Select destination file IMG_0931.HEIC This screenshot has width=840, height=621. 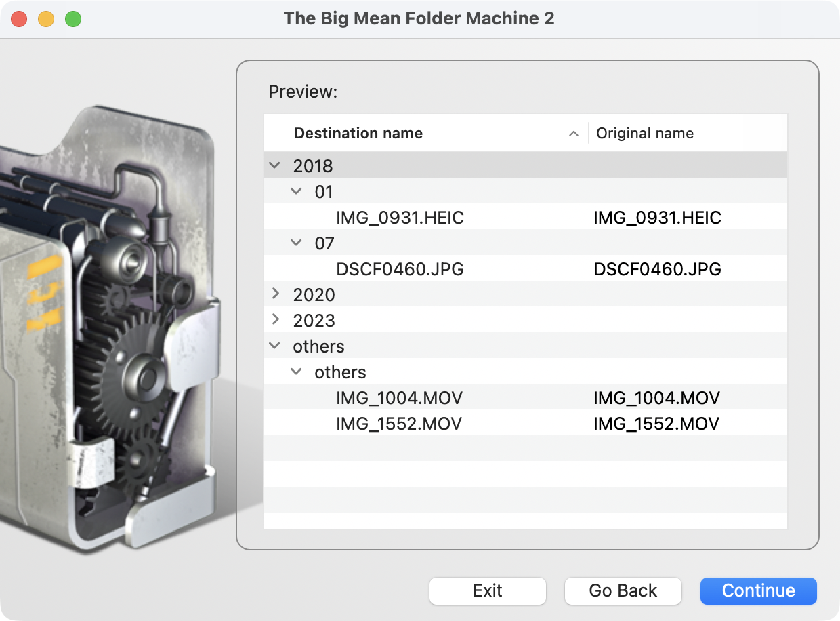tap(400, 218)
